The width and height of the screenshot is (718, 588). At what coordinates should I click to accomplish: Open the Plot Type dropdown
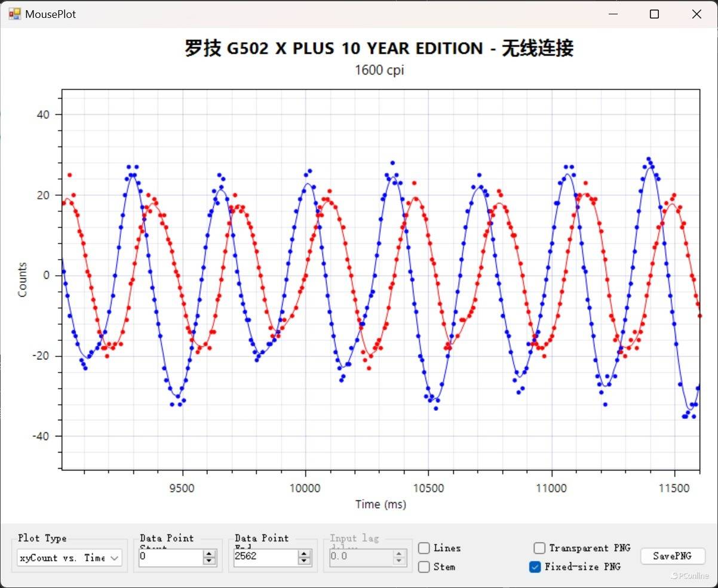69,558
